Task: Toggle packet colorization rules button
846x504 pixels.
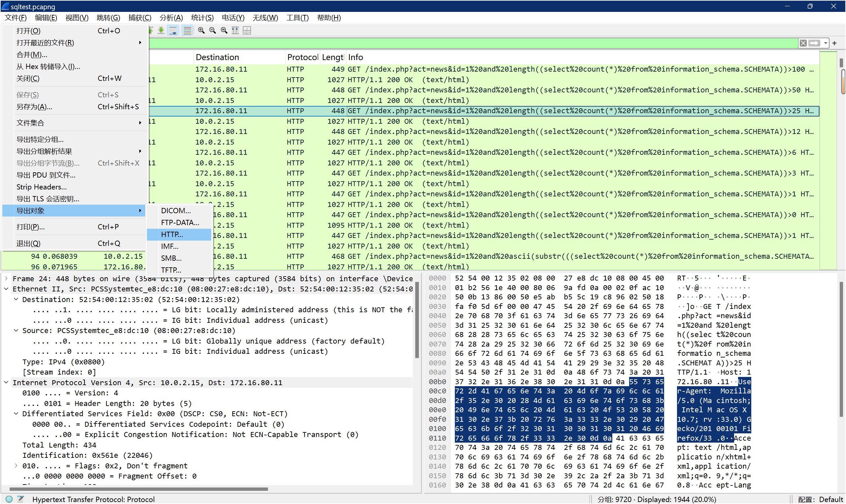Action: click(187, 31)
